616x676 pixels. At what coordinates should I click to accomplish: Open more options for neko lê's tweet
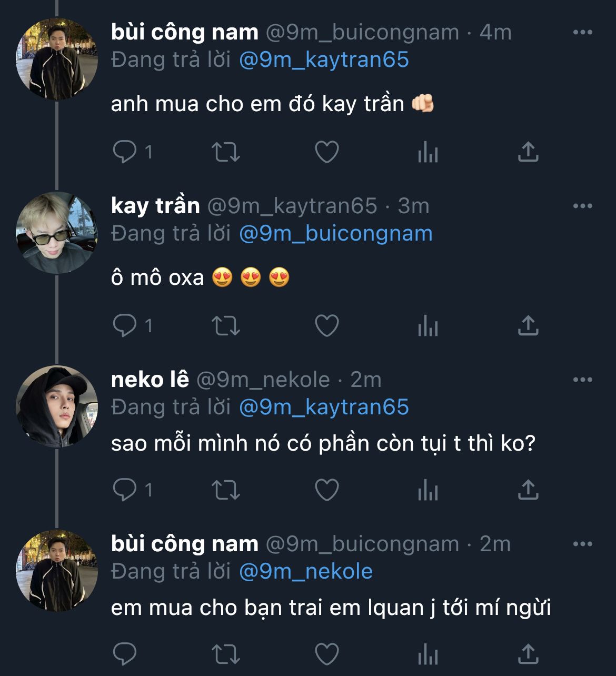582,380
